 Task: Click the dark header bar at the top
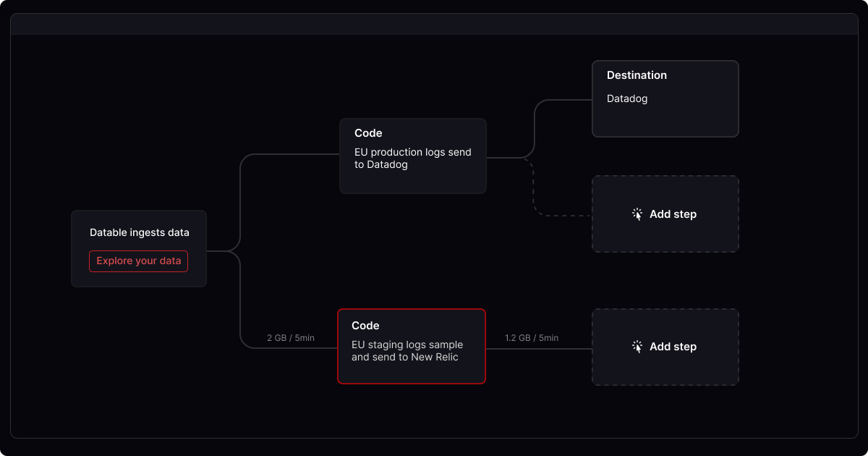pos(434,22)
